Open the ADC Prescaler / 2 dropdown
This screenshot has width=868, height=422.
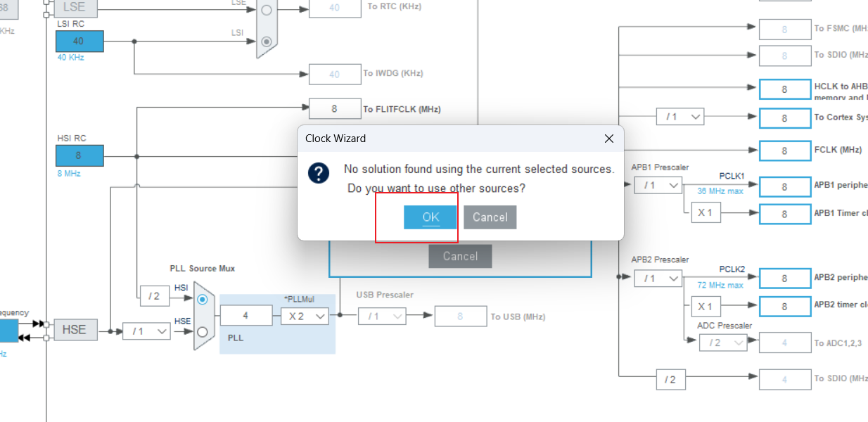pyautogui.click(x=723, y=343)
